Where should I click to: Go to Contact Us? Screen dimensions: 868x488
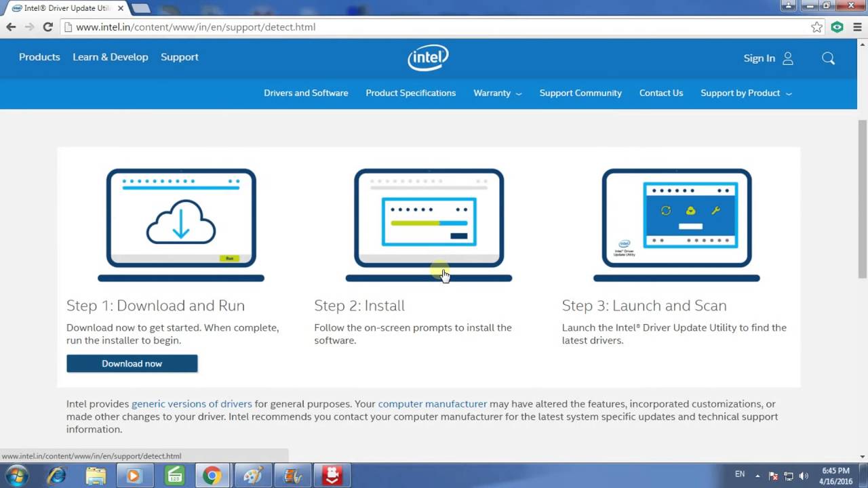[x=661, y=93]
